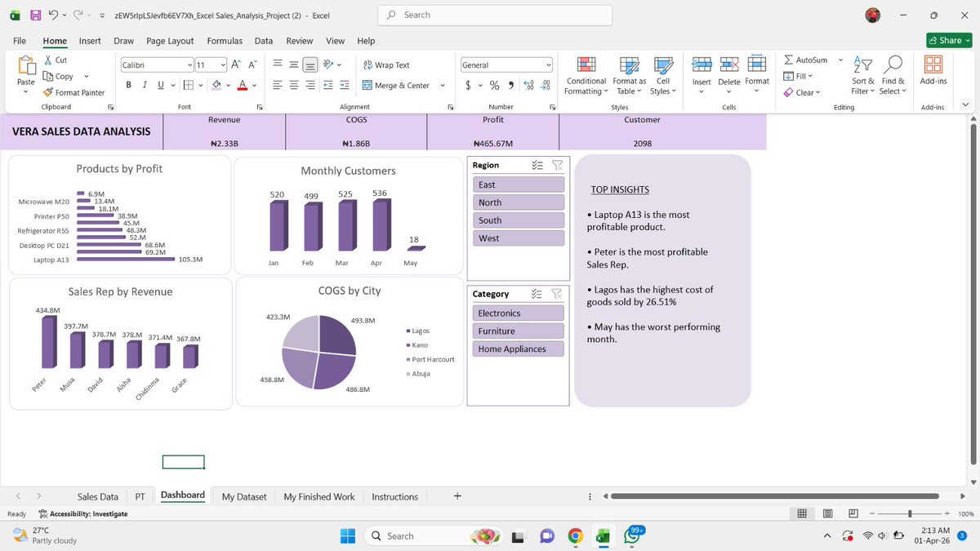980x551 pixels.
Task: Select Furniture in Category slicer
Action: tap(519, 331)
